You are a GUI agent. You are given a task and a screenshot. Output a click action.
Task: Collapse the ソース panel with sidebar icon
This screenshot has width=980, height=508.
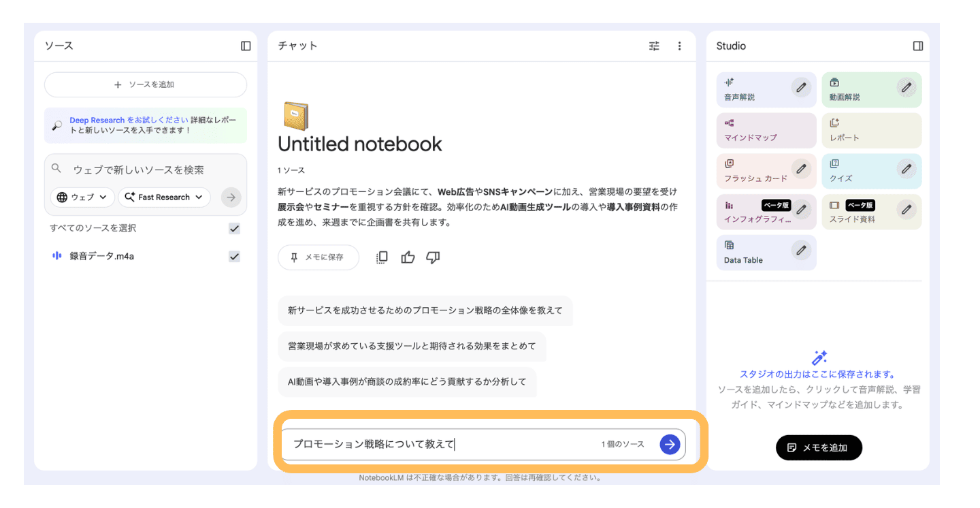246,46
